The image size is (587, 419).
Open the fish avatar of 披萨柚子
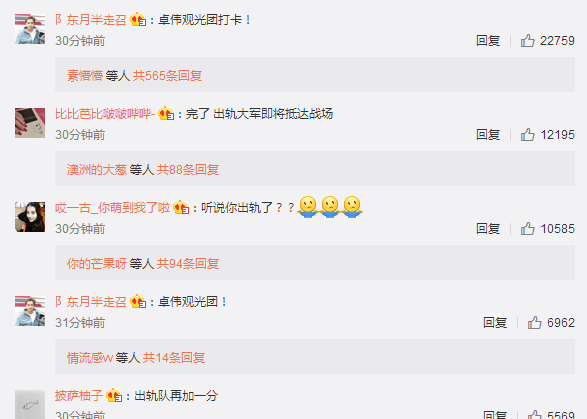click(30, 404)
